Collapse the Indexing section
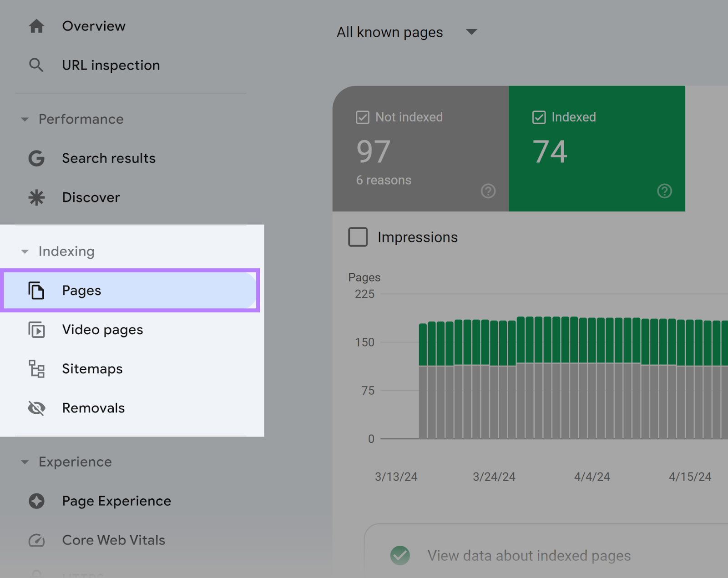Image resolution: width=728 pixels, height=578 pixels. [x=25, y=251]
